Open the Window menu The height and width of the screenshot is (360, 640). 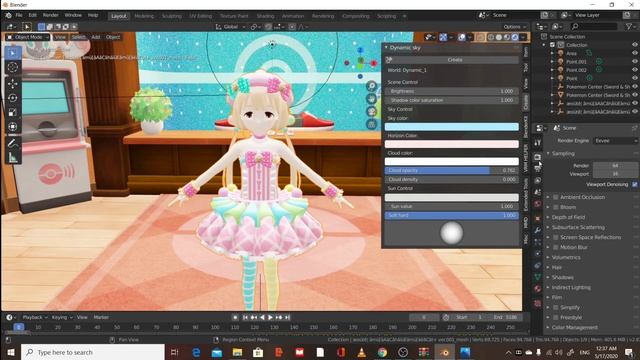coord(73,16)
